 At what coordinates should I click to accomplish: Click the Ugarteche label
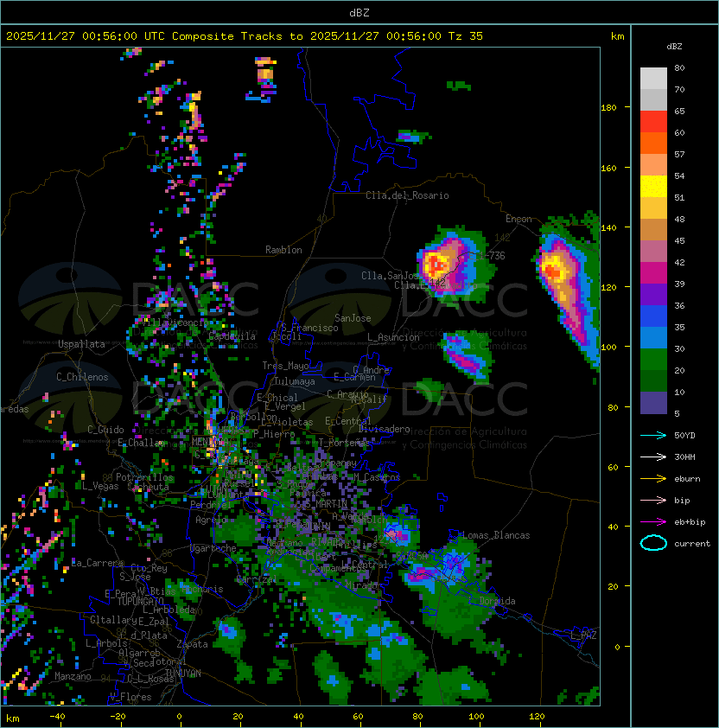point(213,548)
